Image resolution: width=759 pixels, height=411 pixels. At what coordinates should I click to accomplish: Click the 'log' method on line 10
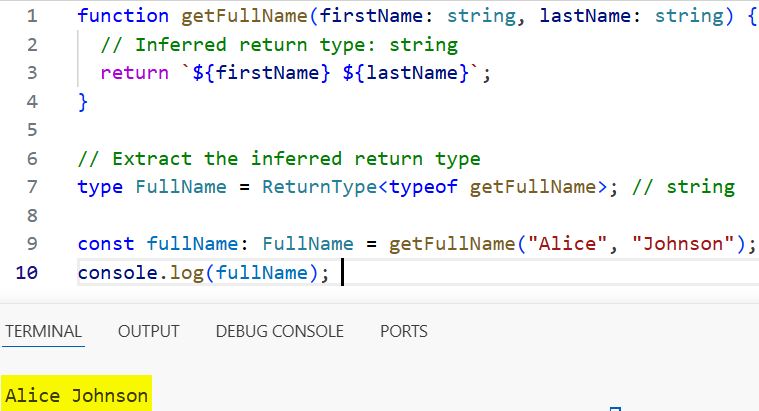tap(186, 274)
